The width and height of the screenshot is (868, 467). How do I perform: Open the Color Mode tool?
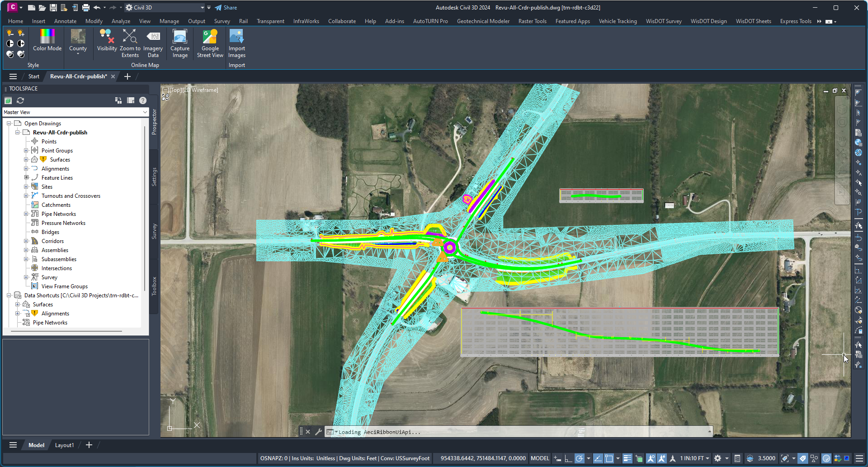[47, 40]
